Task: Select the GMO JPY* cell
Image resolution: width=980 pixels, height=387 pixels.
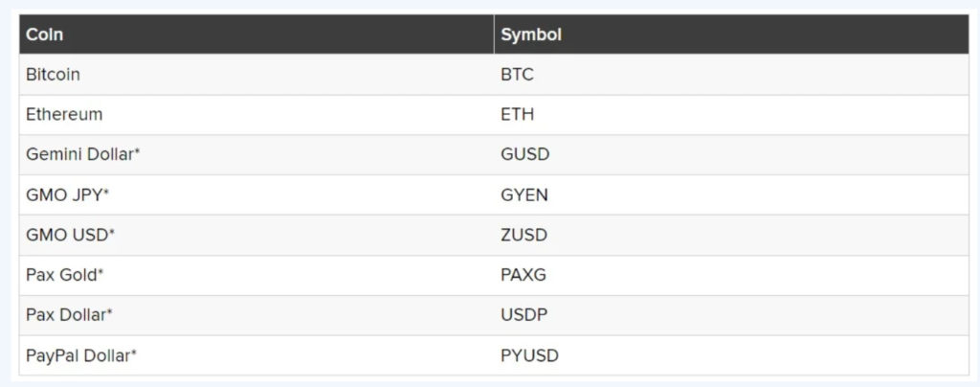Action: 67,194
